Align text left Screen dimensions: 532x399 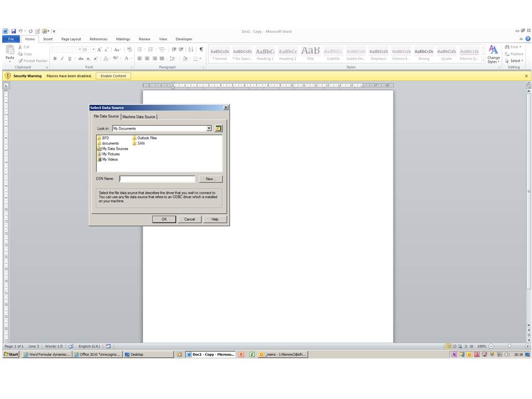[x=140, y=59]
